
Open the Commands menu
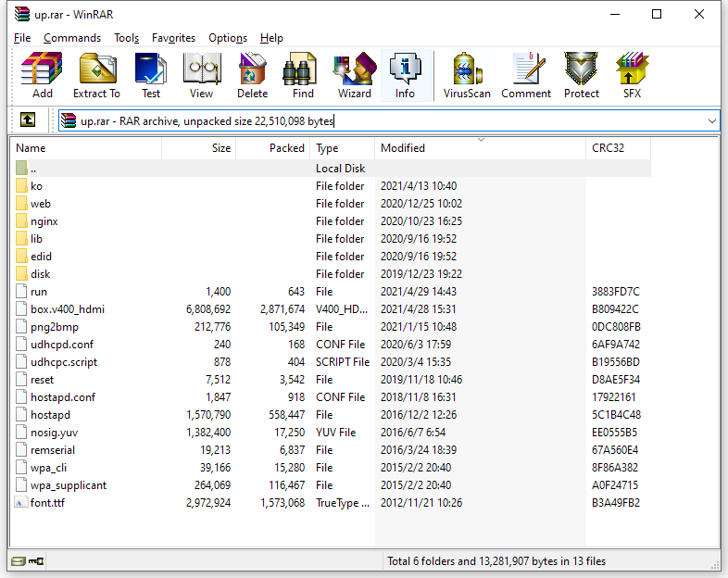click(72, 38)
